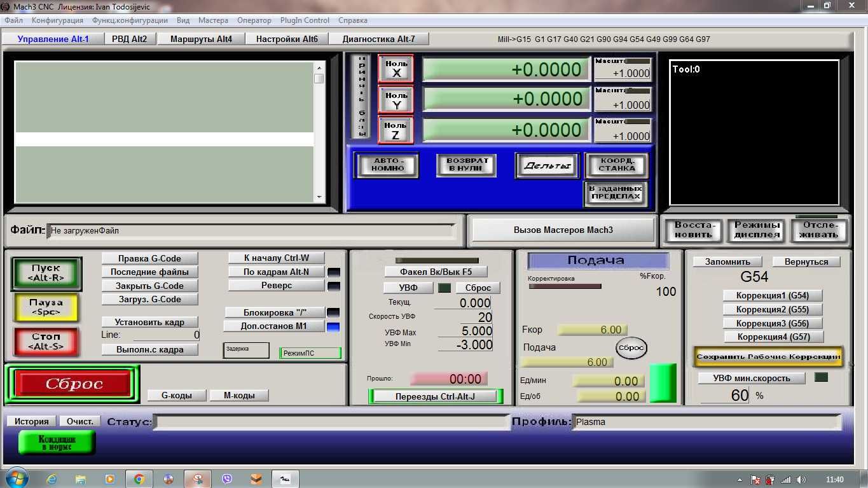
Task: Click the green feed override bar
Action: 663,382
